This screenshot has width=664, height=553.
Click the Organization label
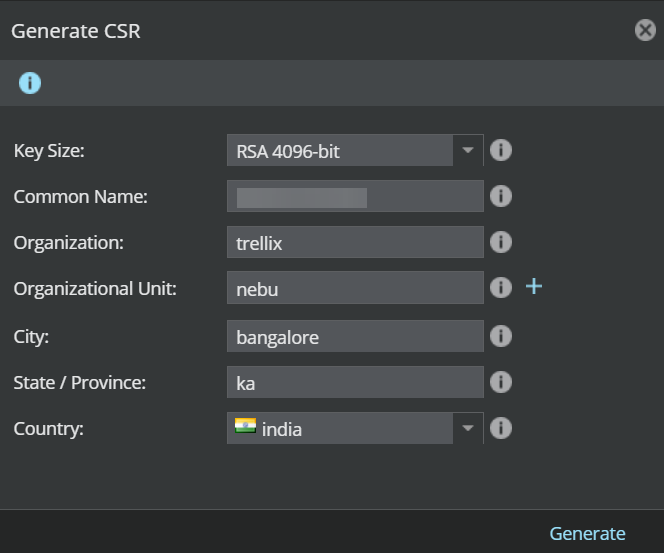tap(69, 243)
